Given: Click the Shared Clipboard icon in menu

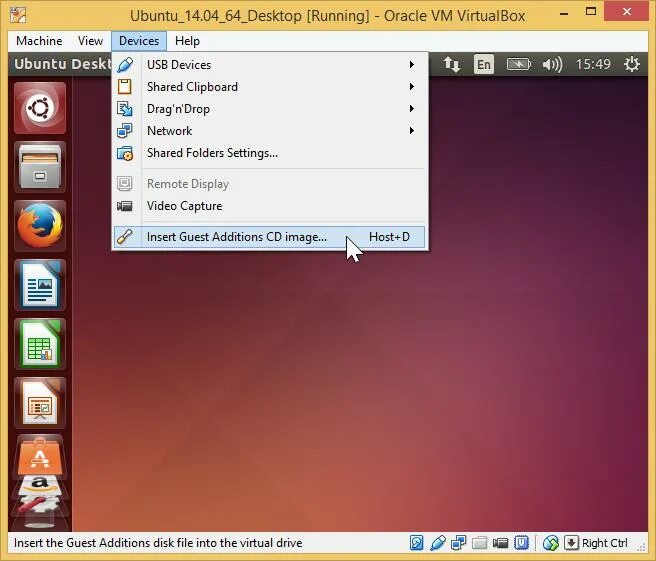Looking at the screenshot, I should pos(125,87).
